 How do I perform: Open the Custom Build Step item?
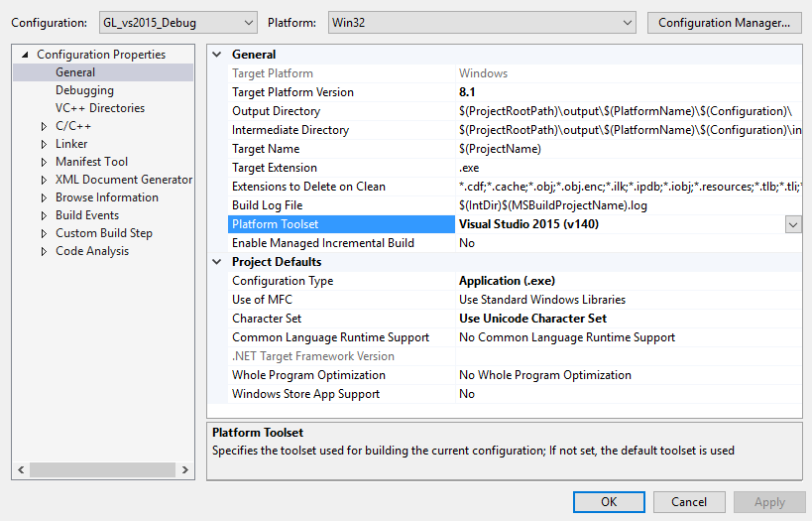click(104, 233)
